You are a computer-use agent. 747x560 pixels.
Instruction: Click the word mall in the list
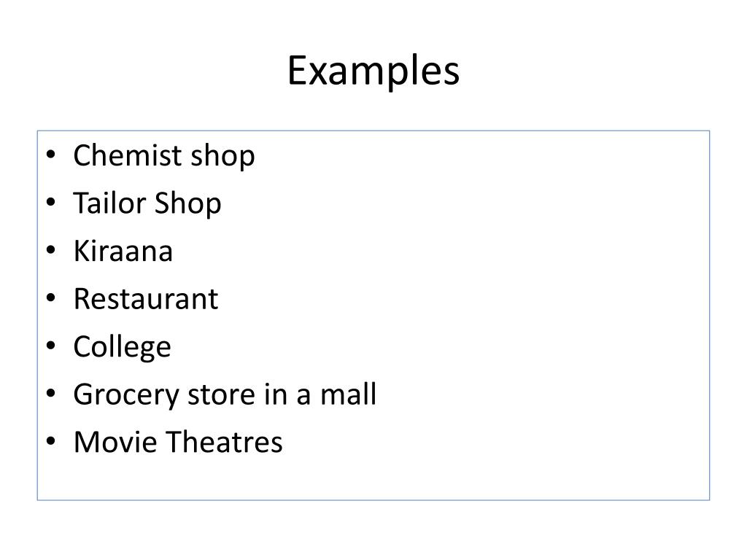[348, 394]
